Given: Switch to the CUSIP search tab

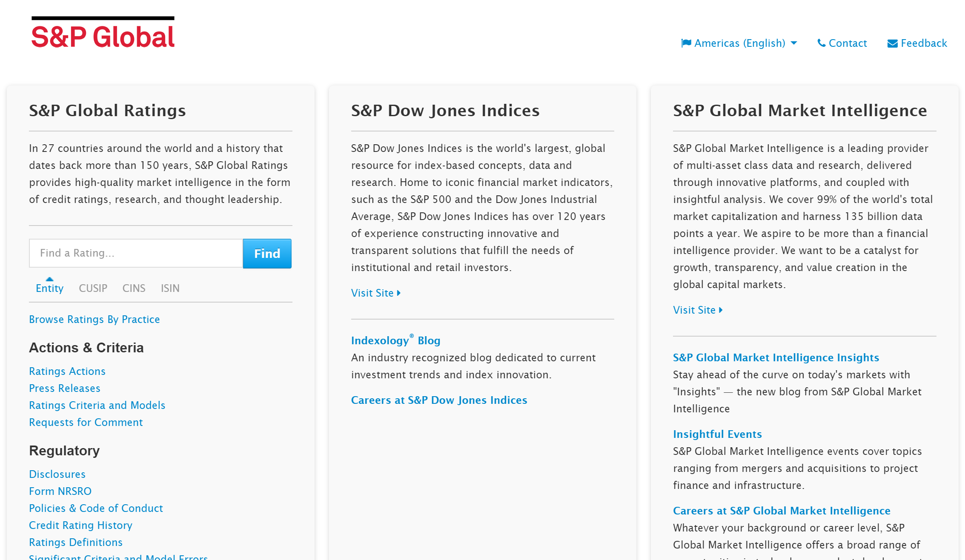Looking at the screenshot, I should [x=93, y=288].
